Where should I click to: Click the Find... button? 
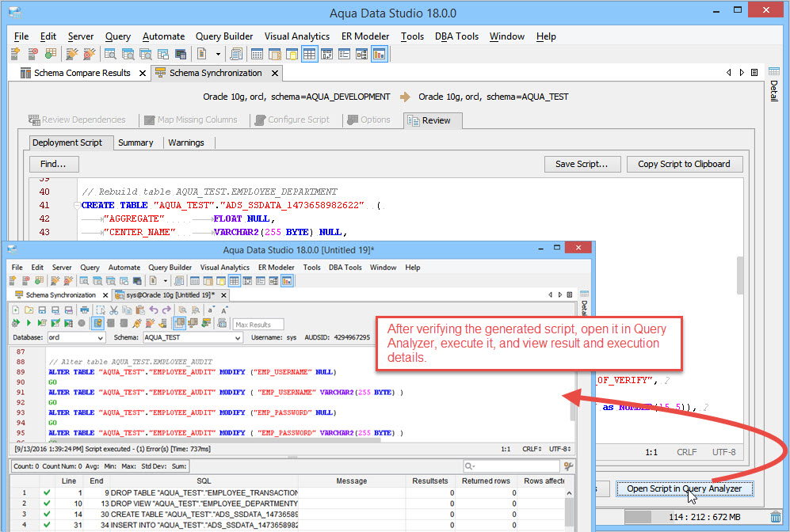53,164
